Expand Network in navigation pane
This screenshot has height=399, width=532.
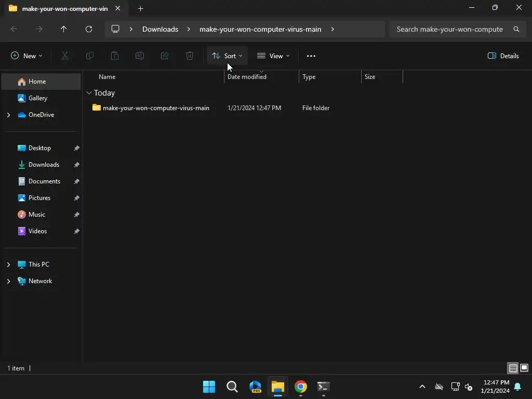click(x=9, y=281)
